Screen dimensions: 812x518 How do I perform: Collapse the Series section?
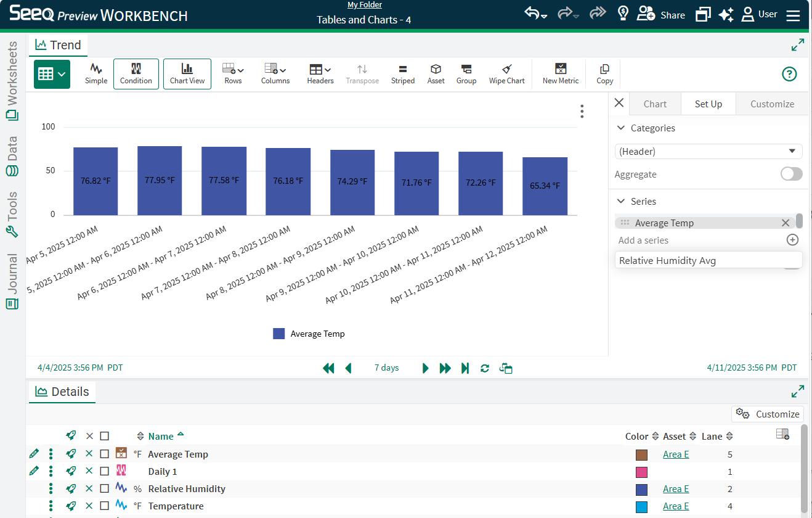pyautogui.click(x=621, y=202)
